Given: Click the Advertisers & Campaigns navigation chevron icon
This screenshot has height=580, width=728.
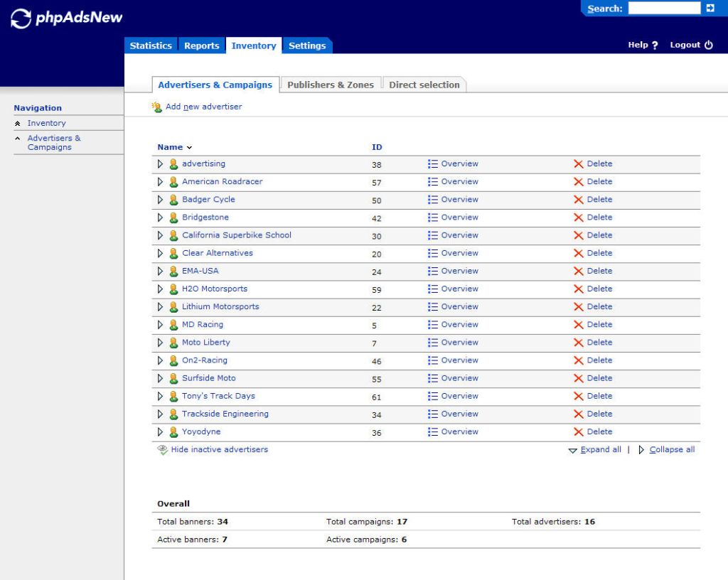Looking at the screenshot, I should [x=18, y=139].
